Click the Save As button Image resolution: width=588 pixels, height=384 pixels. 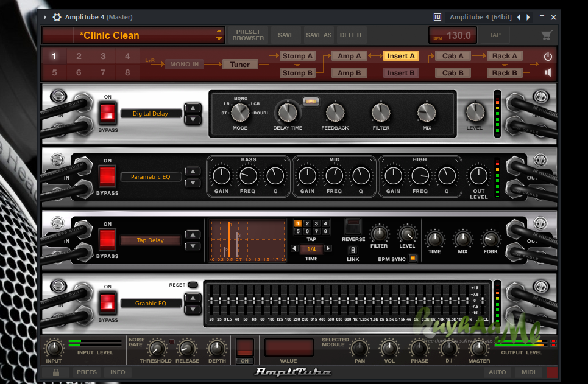pos(319,35)
